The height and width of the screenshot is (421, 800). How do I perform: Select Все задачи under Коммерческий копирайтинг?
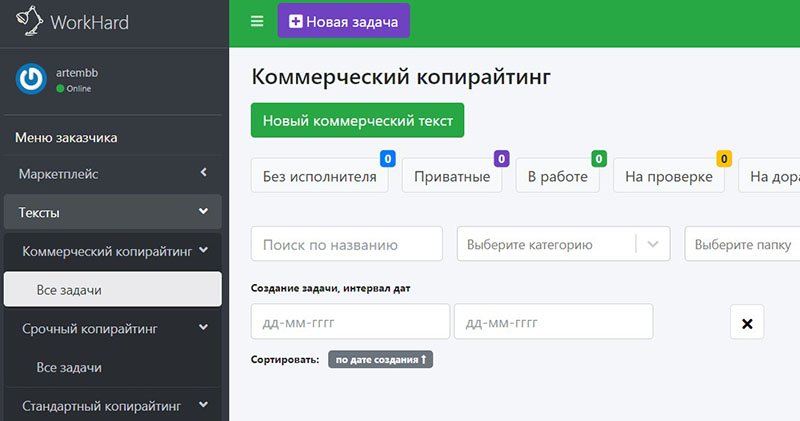click(x=112, y=289)
